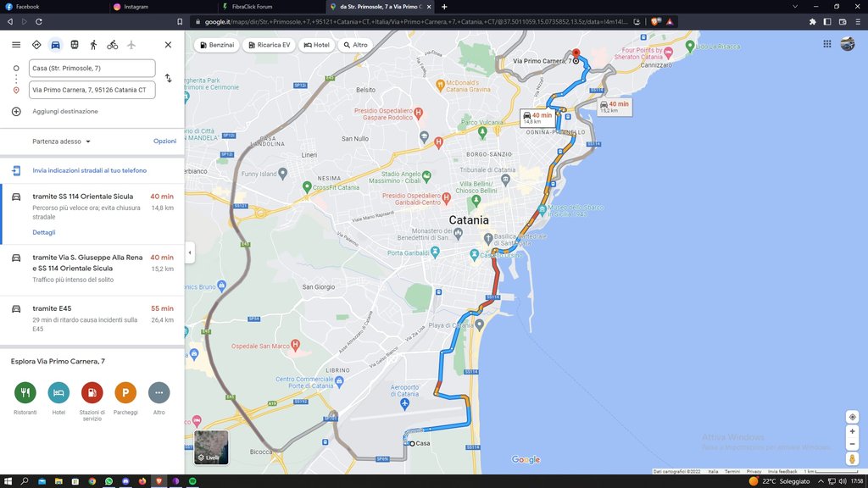Click the Ristoranti explore icon

(x=25, y=393)
